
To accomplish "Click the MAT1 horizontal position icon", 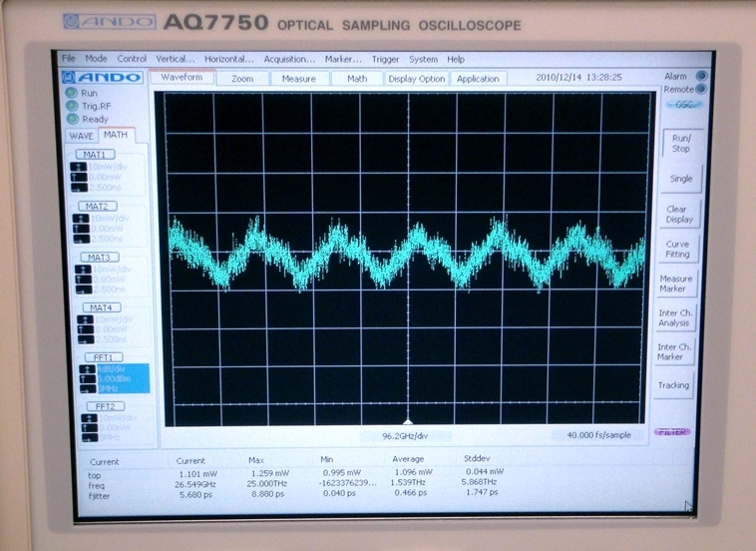I will [x=79, y=188].
